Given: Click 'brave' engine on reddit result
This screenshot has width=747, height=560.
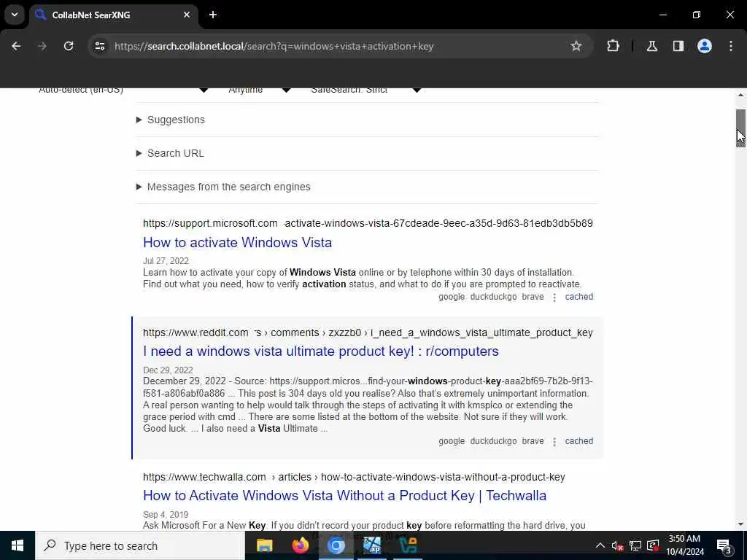Looking at the screenshot, I should point(533,441).
